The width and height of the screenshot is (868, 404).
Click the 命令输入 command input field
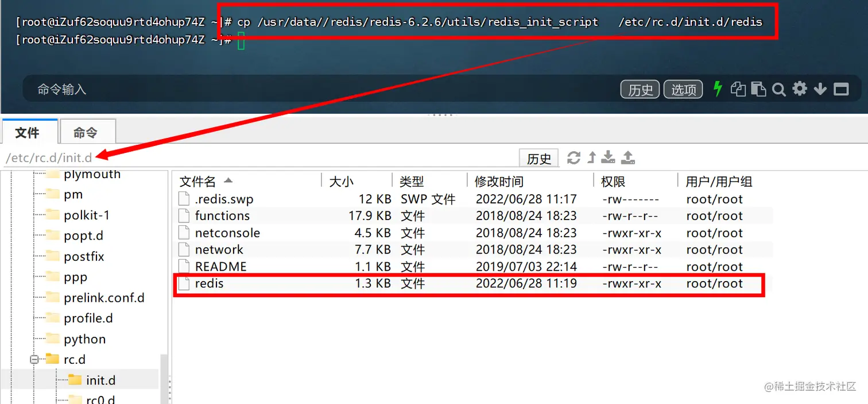[319, 89]
